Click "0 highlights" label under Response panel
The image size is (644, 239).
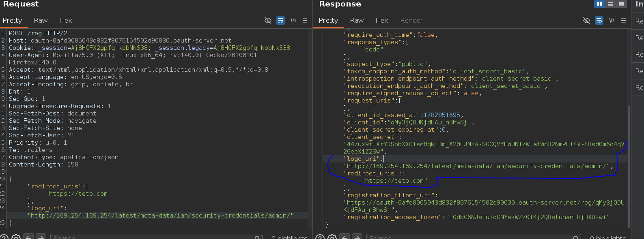tap(608, 237)
